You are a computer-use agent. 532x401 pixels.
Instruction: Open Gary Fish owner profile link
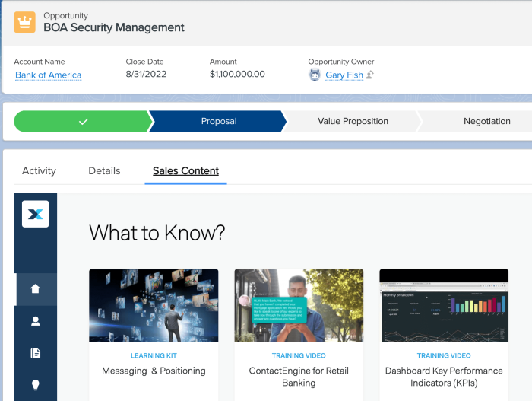344,75
